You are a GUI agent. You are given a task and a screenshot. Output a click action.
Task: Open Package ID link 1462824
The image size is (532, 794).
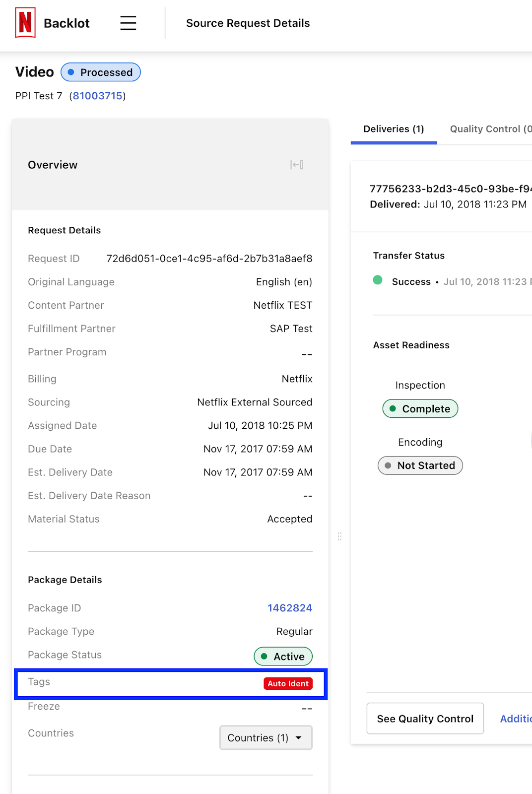(x=290, y=608)
